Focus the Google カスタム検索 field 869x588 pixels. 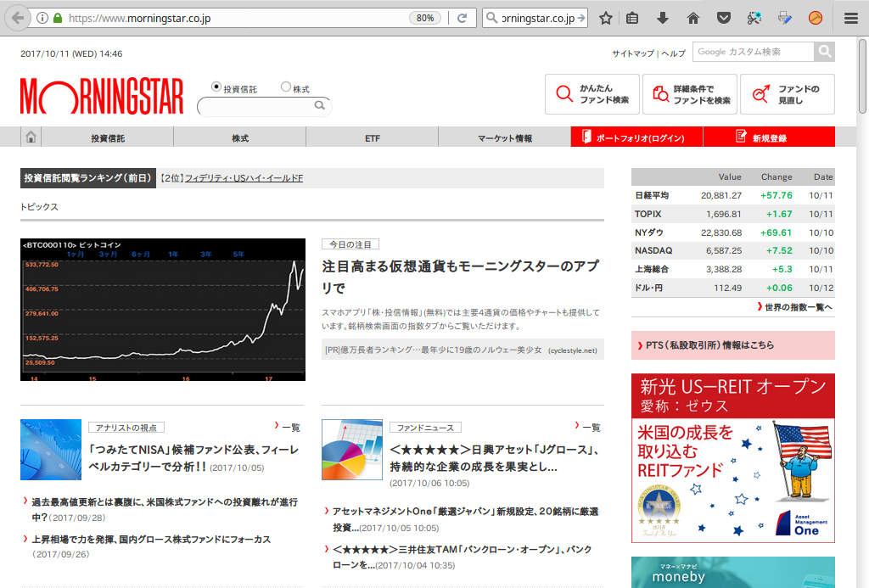pos(754,52)
